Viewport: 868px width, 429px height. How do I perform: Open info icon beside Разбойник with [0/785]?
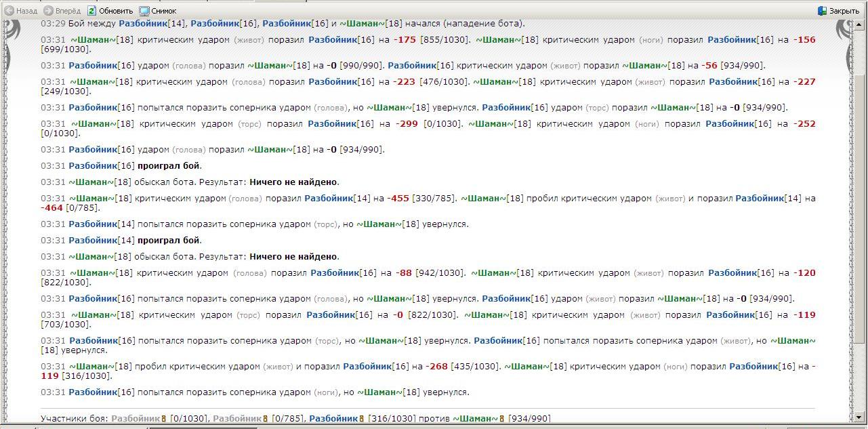[x=266, y=419]
